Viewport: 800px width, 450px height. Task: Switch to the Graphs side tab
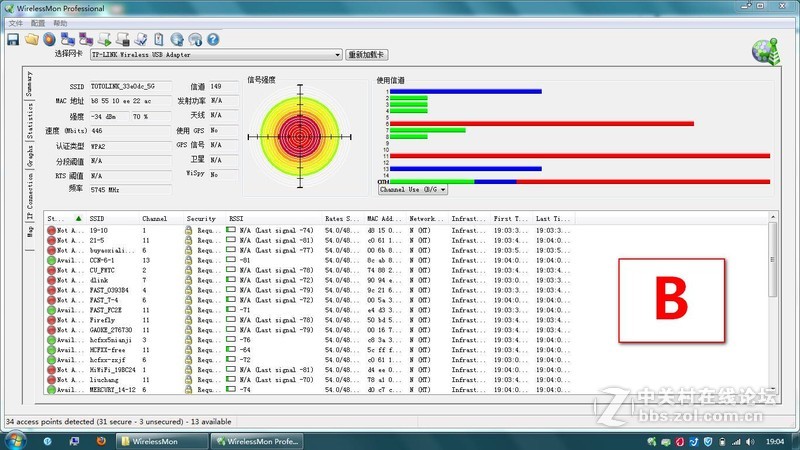click(x=29, y=156)
